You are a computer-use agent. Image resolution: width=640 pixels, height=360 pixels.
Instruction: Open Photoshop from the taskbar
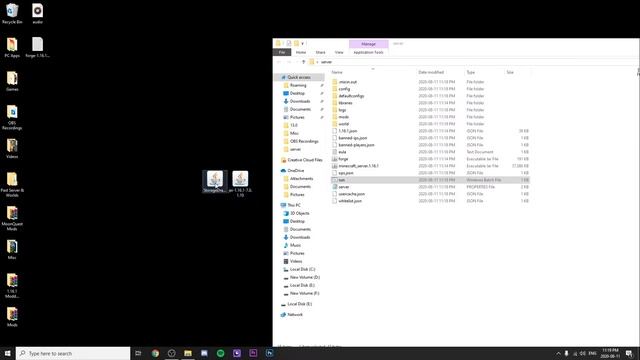coord(269,353)
